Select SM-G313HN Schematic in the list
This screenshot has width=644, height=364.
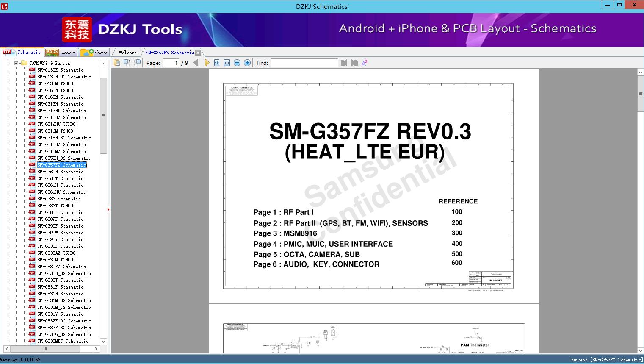61,111
